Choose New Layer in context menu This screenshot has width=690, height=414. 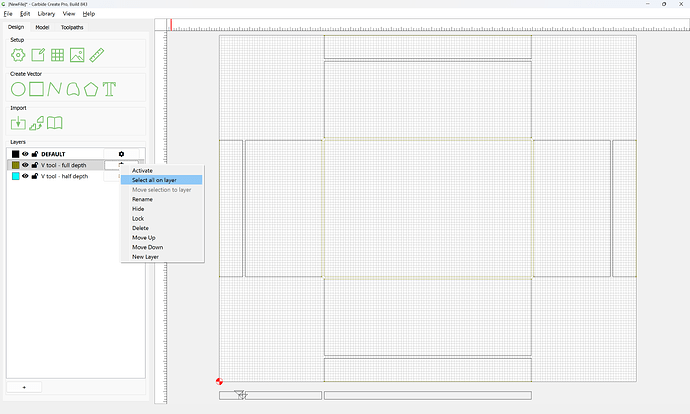[161, 257]
